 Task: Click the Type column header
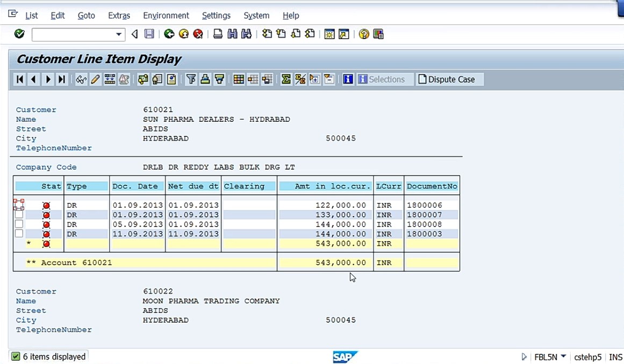(87, 186)
